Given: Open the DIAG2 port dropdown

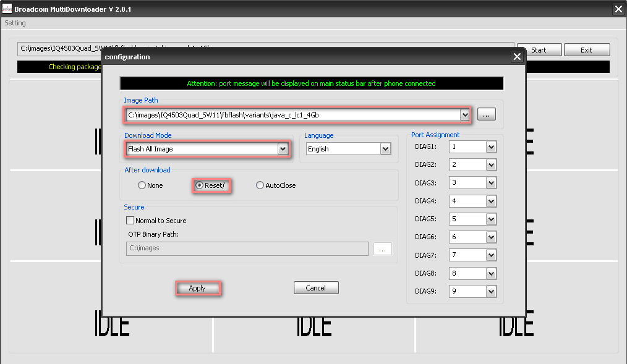Looking at the screenshot, I should [x=491, y=164].
